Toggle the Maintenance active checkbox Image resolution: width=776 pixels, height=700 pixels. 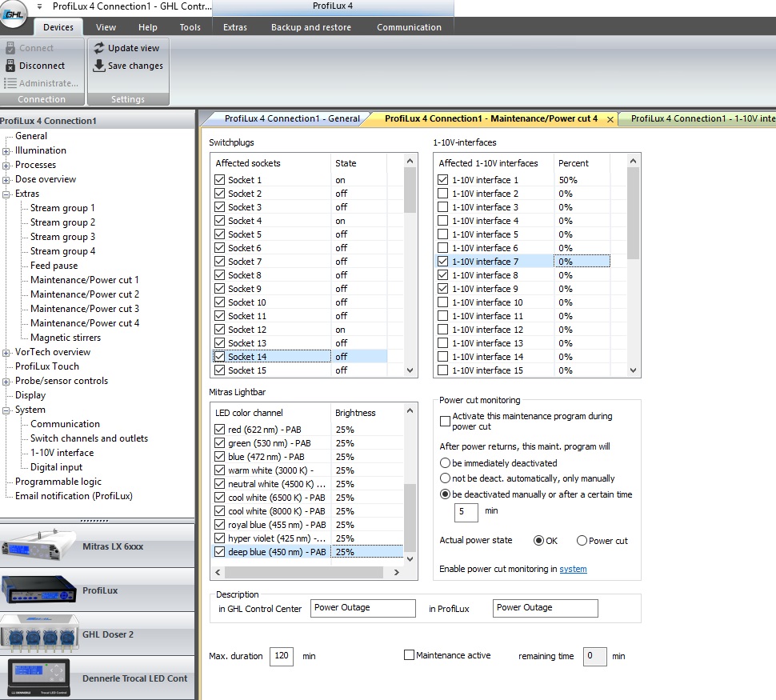click(409, 655)
